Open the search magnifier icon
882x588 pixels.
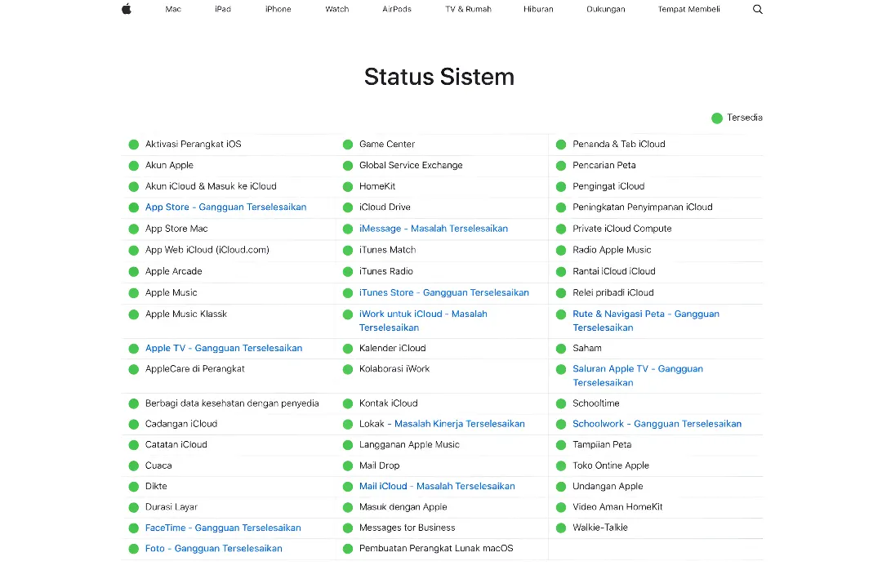click(757, 9)
